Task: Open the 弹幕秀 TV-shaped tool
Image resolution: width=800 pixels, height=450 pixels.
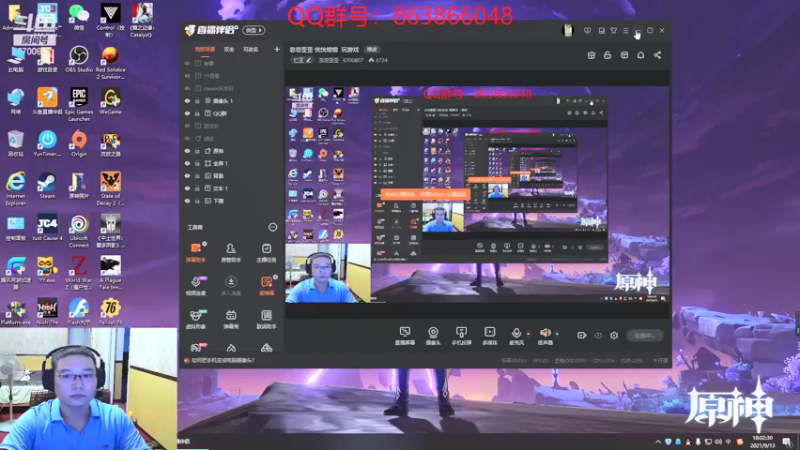Action: pyautogui.click(x=231, y=319)
